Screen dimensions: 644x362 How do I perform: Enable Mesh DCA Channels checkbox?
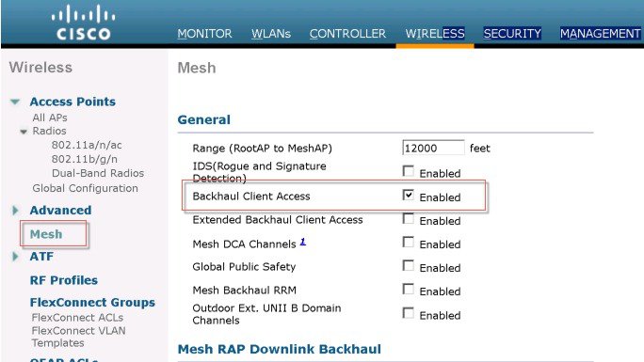coord(408,242)
